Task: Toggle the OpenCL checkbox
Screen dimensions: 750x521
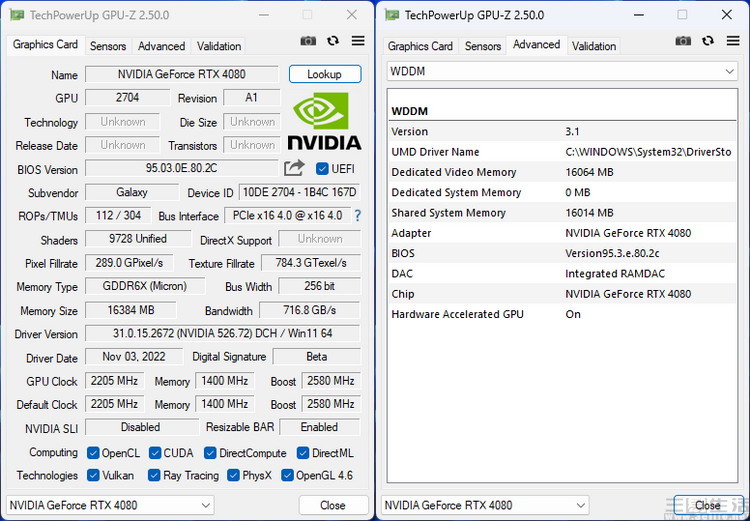Action: tap(93, 453)
